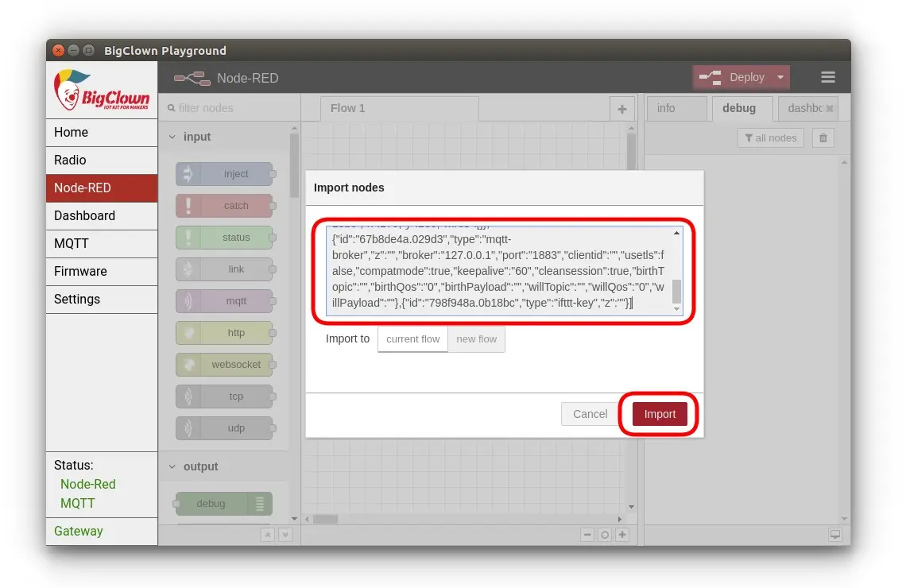Click the Deploy button
Image resolution: width=906 pixels, height=588 pixels.
click(x=734, y=77)
